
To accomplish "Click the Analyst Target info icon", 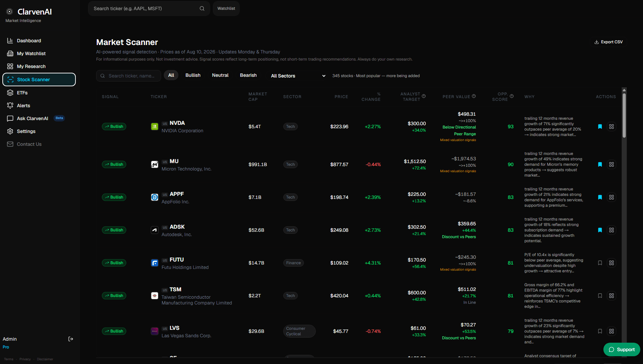I will [424, 96].
